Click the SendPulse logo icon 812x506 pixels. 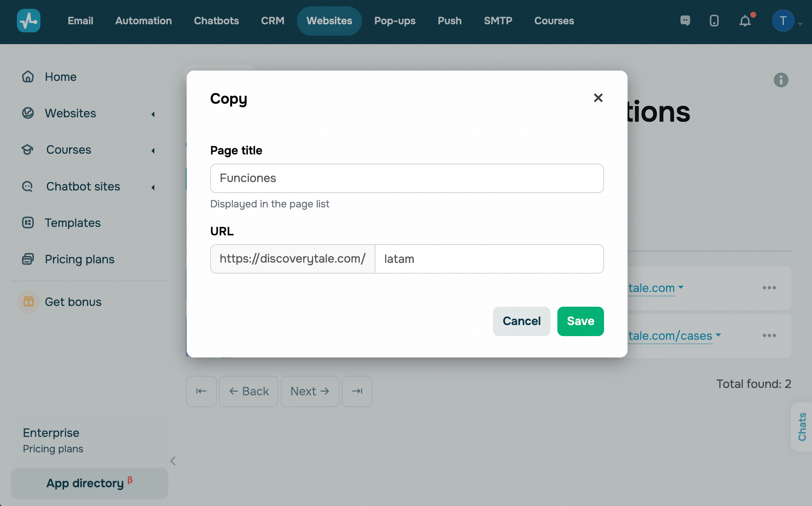tap(29, 21)
